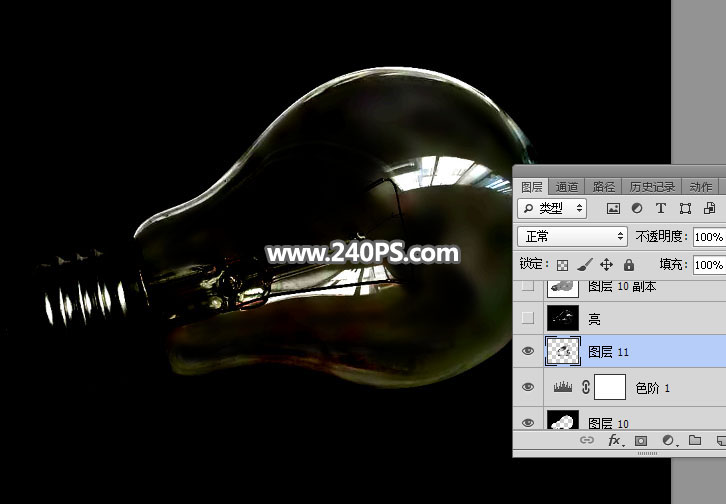726x504 pixels.
Task: Filter layers by pixel image type
Action: click(614, 209)
